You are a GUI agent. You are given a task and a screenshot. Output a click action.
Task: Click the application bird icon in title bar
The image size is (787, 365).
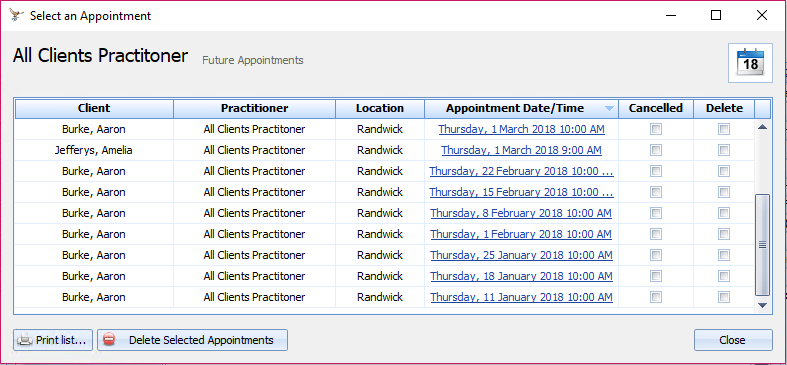[16, 15]
